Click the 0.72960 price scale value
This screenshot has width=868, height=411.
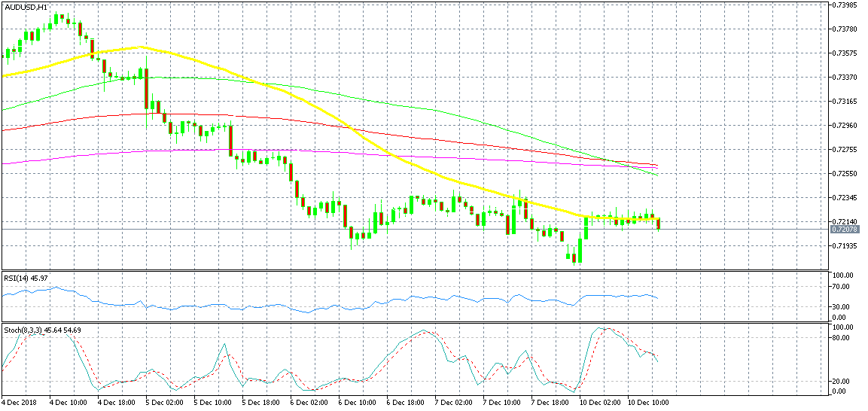click(x=844, y=126)
